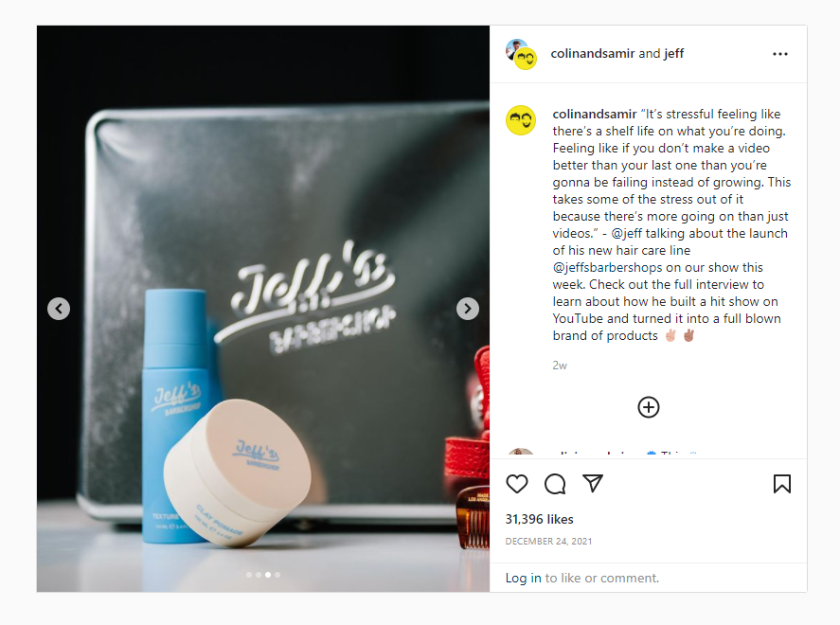This screenshot has width=840, height=625.
Task: Click the colinandsamir yellow avatar beside caption
Action: coord(521,120)
